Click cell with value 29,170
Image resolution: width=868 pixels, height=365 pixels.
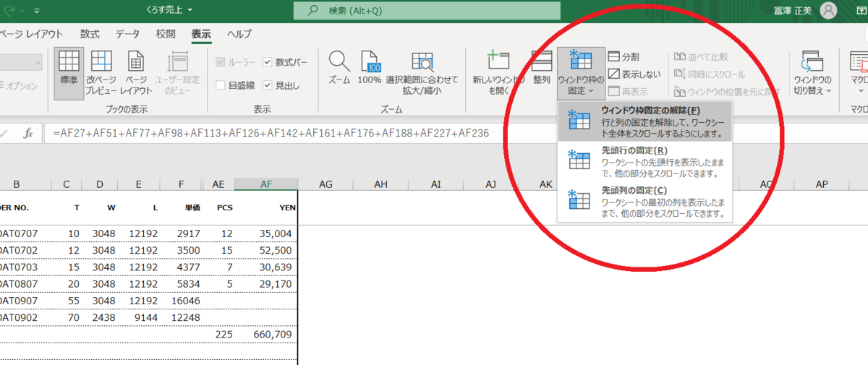(265, 284)
